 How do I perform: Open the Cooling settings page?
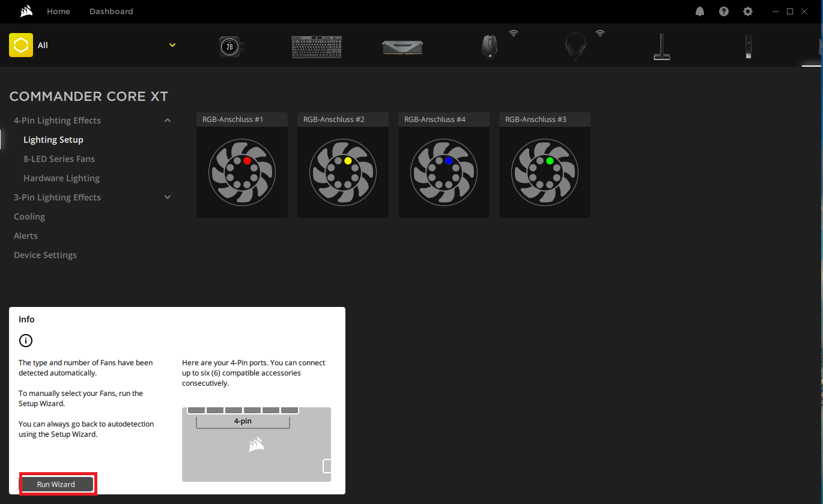(29, 217)
